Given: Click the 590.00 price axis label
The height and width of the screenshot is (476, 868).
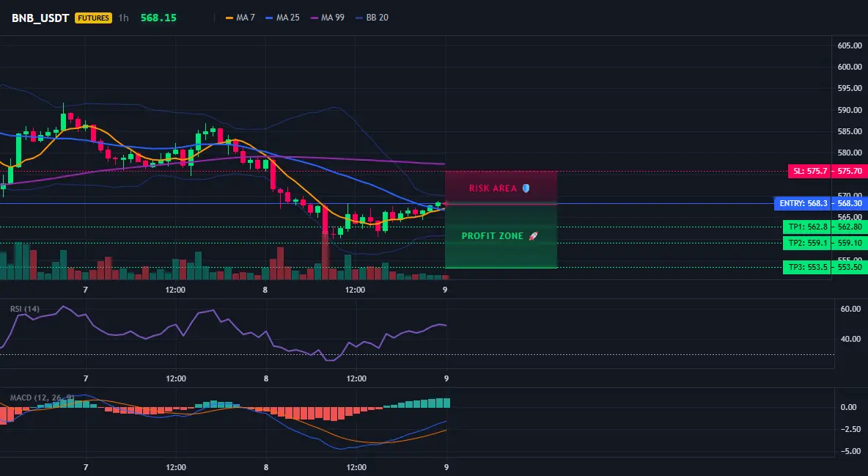Looking at the screenshot, I should coord(850,110).
